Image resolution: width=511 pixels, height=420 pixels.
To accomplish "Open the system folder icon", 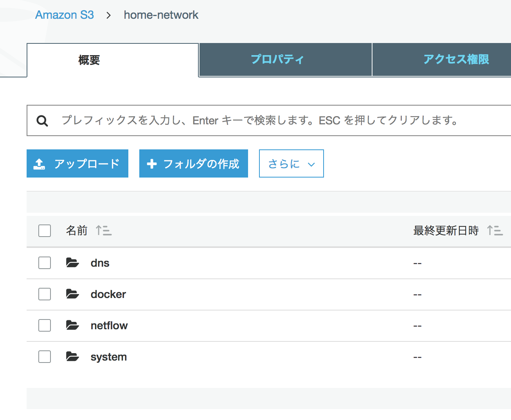I will click(72, 356).
